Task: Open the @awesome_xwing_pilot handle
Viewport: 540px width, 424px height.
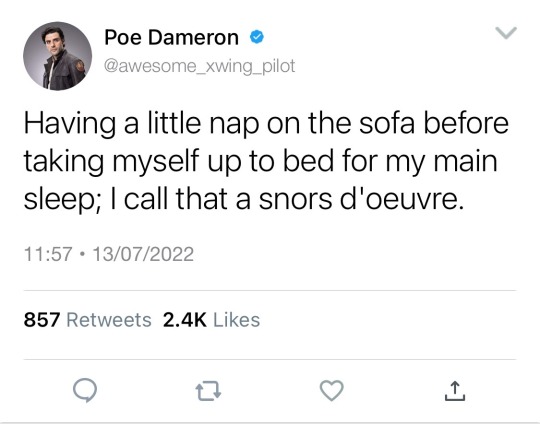Action: coord(199,66)
